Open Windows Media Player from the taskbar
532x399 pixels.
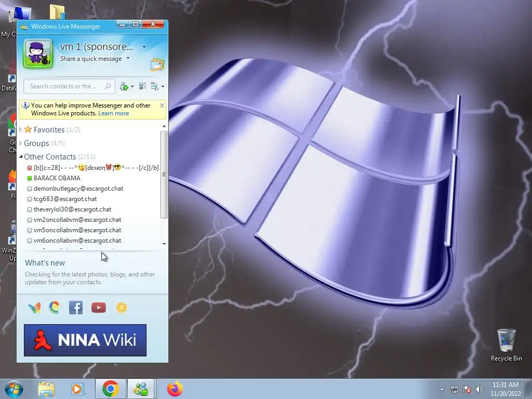tap(77, 389)
